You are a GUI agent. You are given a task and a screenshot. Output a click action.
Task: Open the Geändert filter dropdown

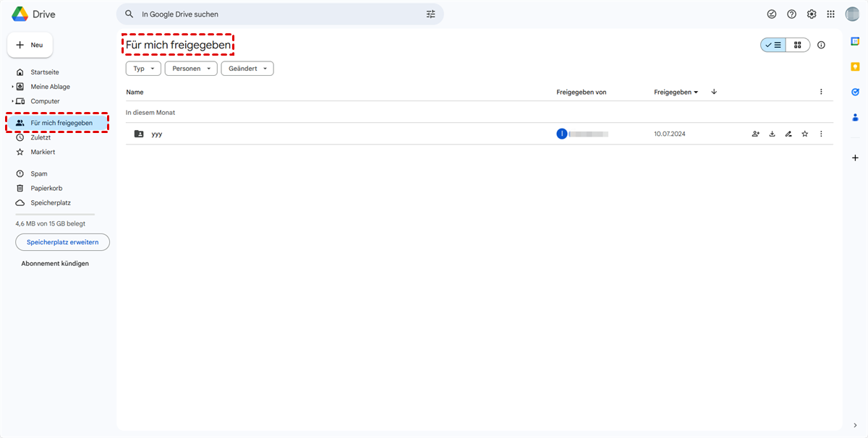click(247, 69)
